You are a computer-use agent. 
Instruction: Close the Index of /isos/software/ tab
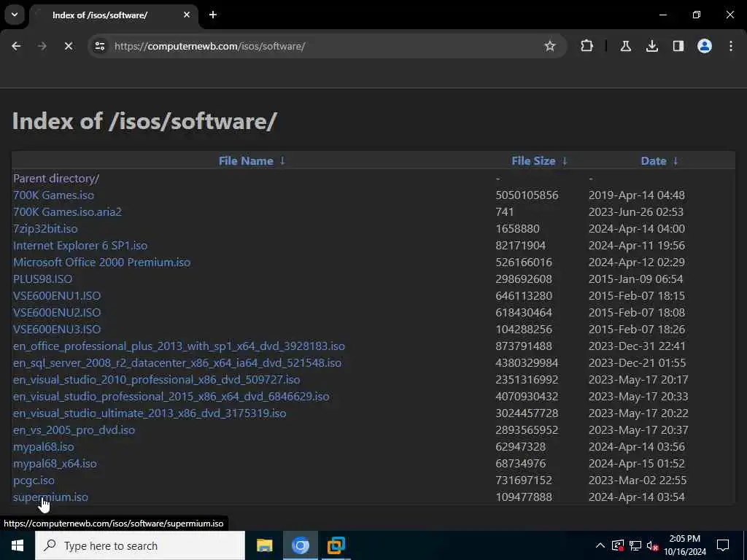(187, 15)
